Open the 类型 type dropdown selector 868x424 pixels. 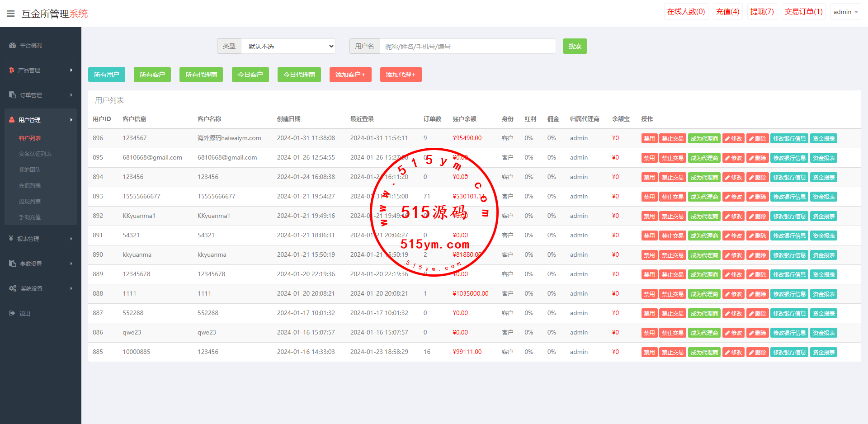tap(288, 46)
